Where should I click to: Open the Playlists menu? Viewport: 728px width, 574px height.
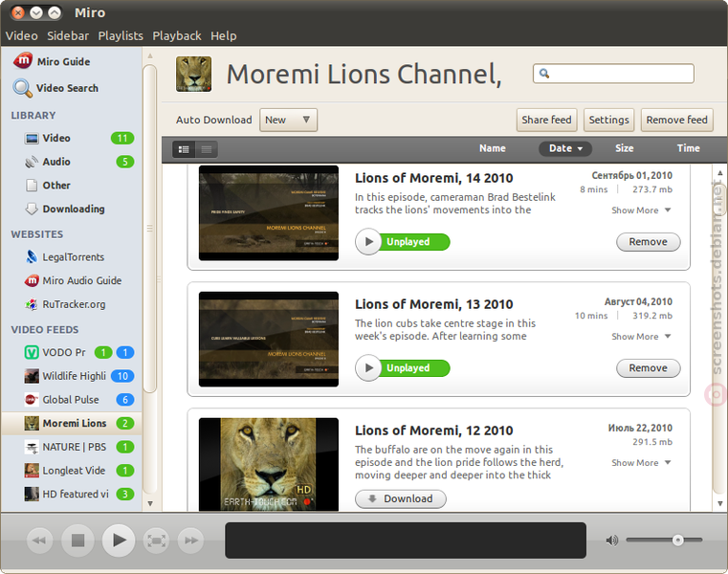click(x=121, y=35)
